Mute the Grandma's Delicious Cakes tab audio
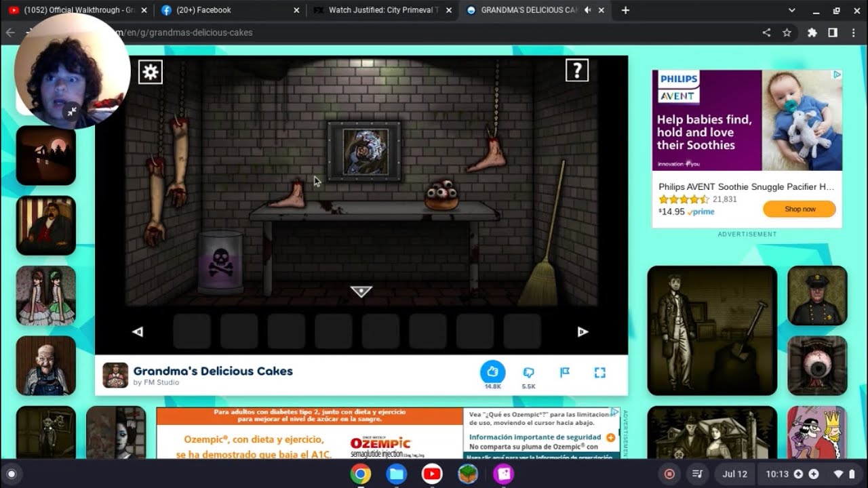Image resolution: width=868 pixels, height=488 pixels. [587, 10]
